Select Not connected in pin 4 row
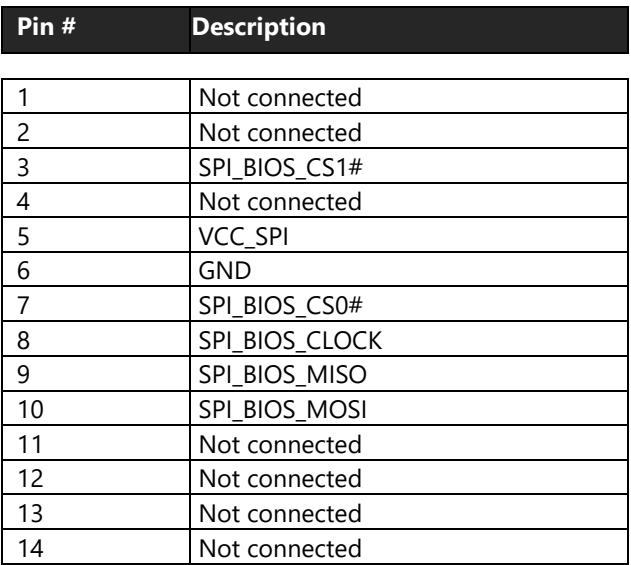631x565 pixels. [409, 200]
